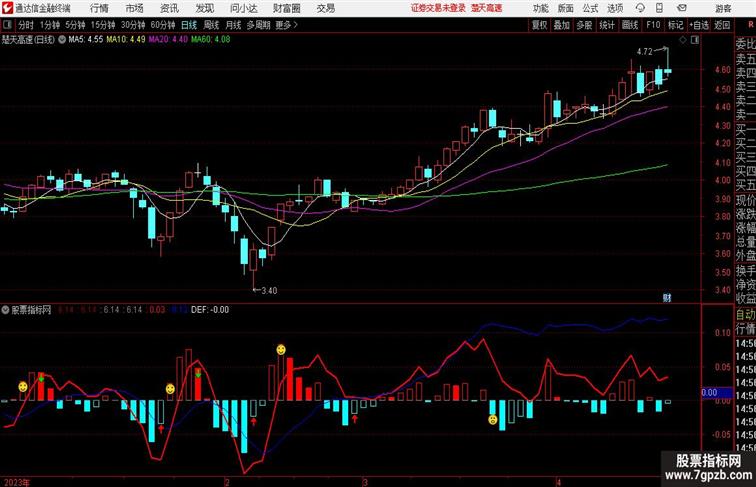
Task: Click the 证券交易未登录 login link
Action: pos(438,8)
